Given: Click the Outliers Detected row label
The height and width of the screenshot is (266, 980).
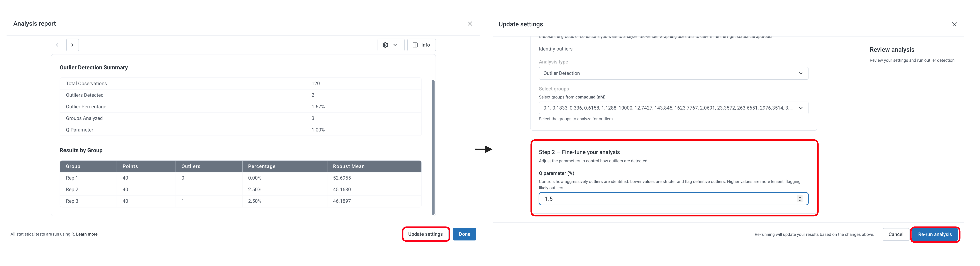Looking at the screenshot, I should pyautogui.click(x=84, y=95).
